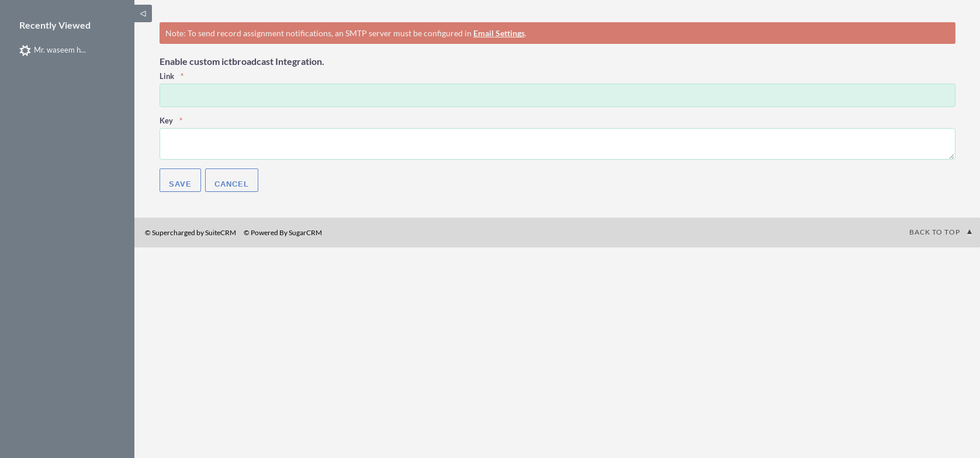Open the Email Settings link

[x=499, y=33]
